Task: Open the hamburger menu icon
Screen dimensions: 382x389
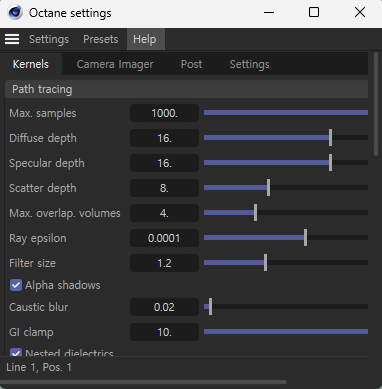Action: 12,39
